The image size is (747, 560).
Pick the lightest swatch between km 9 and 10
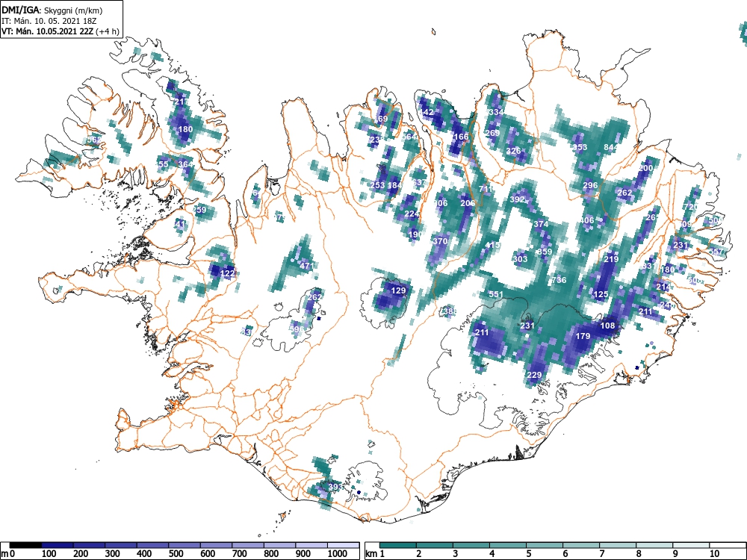pos(691,545)
